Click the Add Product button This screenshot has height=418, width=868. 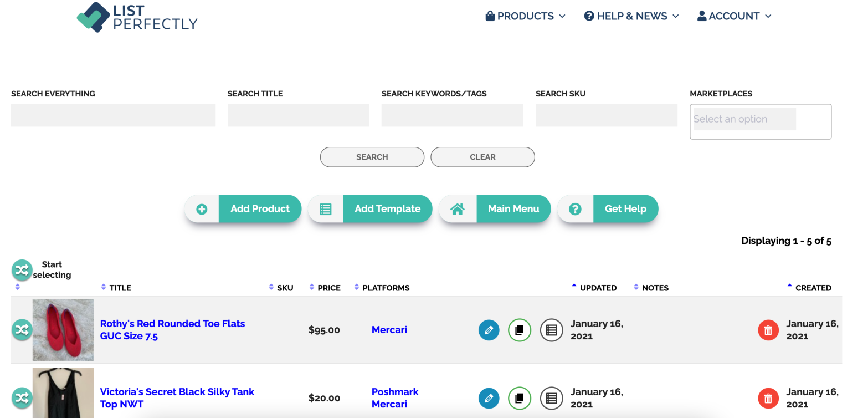(243, 209)
